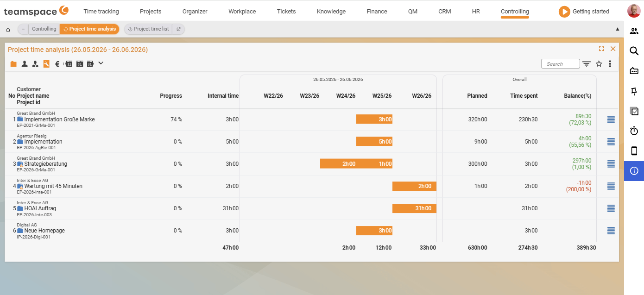This screenshot has width=644, height=295.
Task: Click the Getting started button
Action: (x=584, y=12)
